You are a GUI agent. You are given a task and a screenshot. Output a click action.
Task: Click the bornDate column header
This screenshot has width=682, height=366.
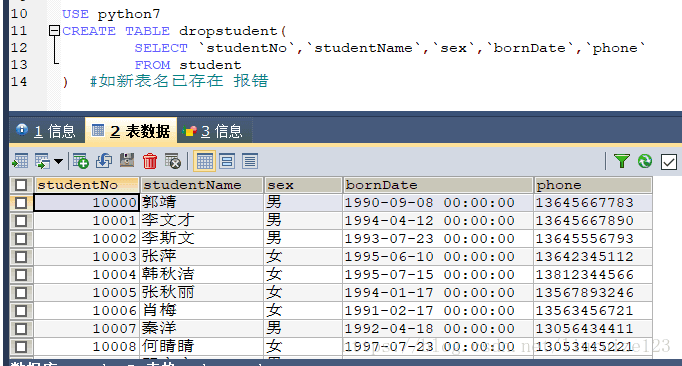point(438,185)
